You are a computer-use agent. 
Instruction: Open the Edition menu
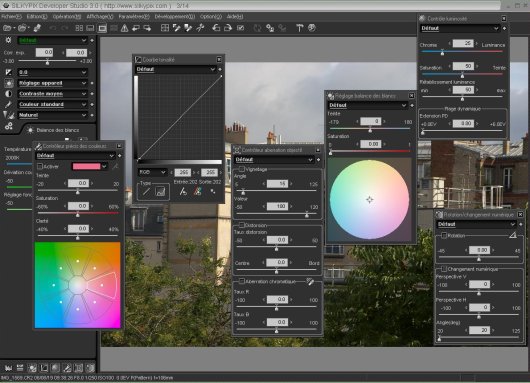pyautogui.click(x=37, y=17)
